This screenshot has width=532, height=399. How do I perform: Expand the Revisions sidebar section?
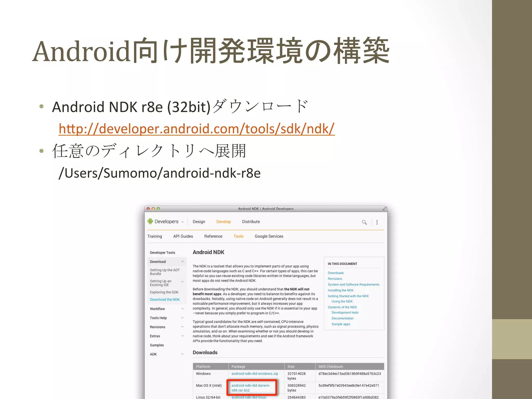pyautogui.click(x=182, y=327)
